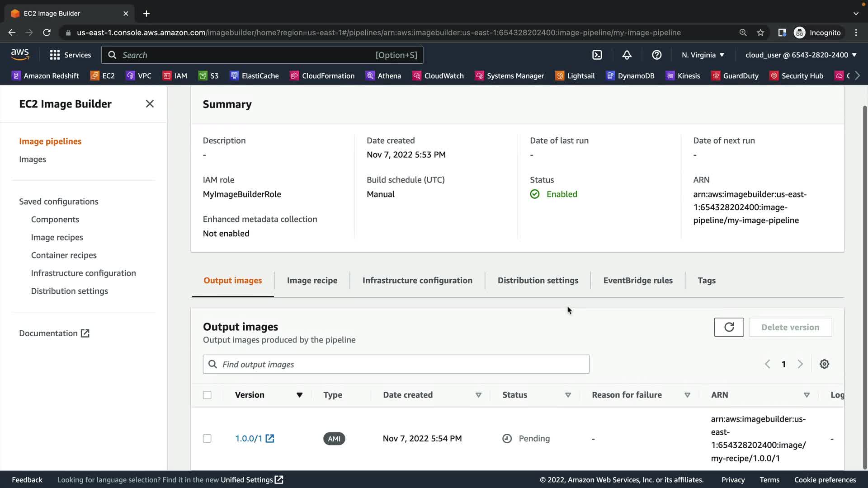868x488 pixels.
Task: Go to Infrastructure configuration in the sidebar
Action: [83, 273]
